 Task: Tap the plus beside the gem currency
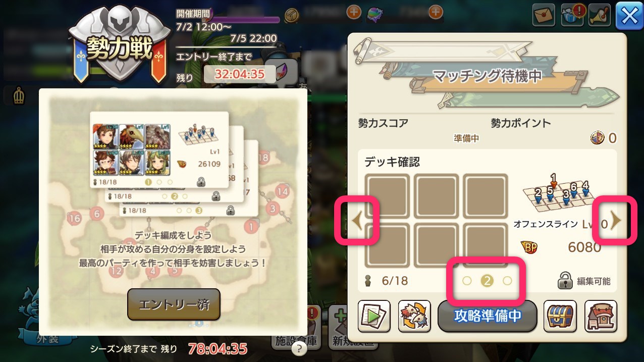pyautogui.click(x=435, y=12)
